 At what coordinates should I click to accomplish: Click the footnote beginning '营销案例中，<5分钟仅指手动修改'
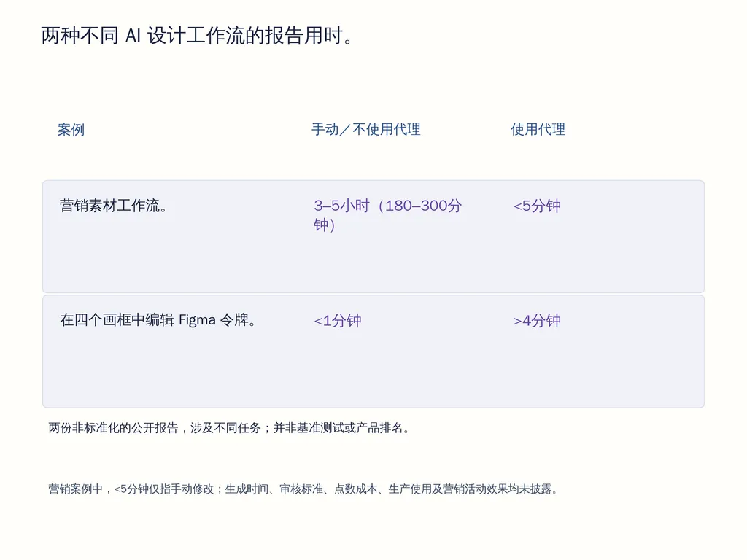(x=303, y=489)
